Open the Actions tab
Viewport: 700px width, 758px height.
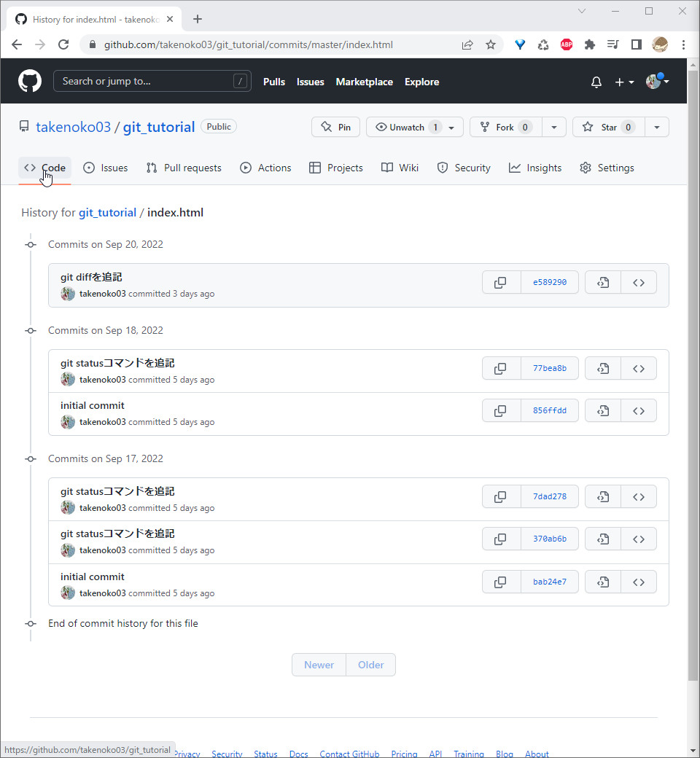tap(265, 168)
